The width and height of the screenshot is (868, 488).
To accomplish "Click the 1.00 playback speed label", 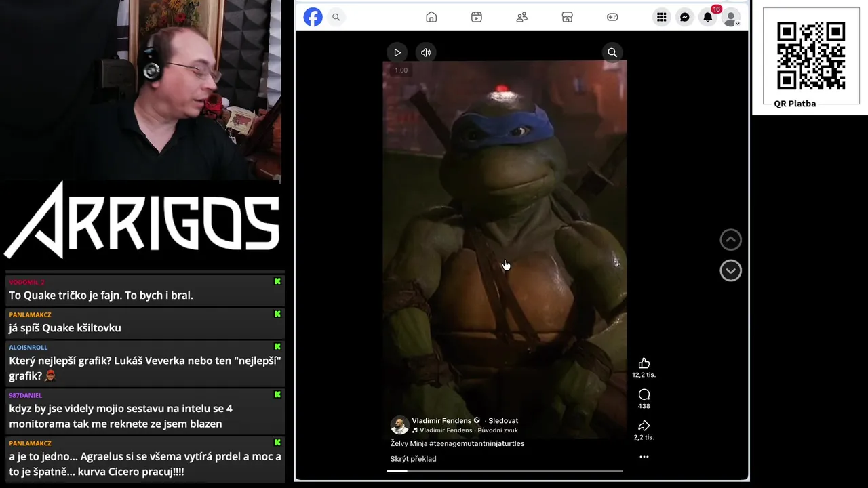I will coord(401,70).
